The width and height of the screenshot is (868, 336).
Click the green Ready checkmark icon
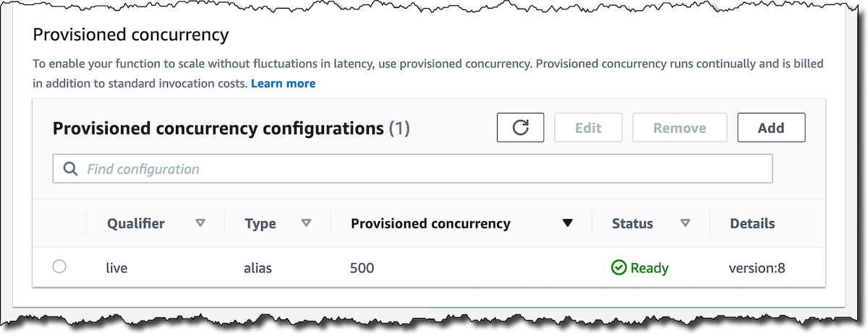pyautogui.click(x=618, y=268)
